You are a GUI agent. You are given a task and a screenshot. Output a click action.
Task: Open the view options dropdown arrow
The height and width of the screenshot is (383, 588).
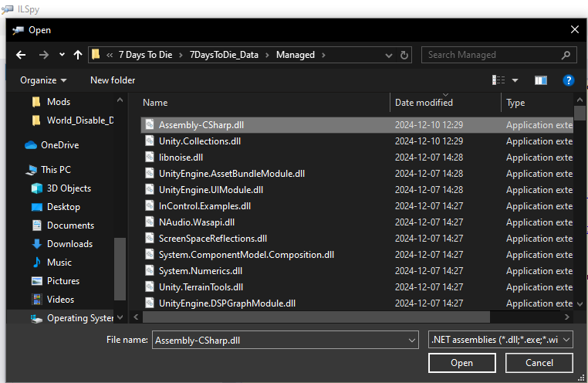coord(515,80)
